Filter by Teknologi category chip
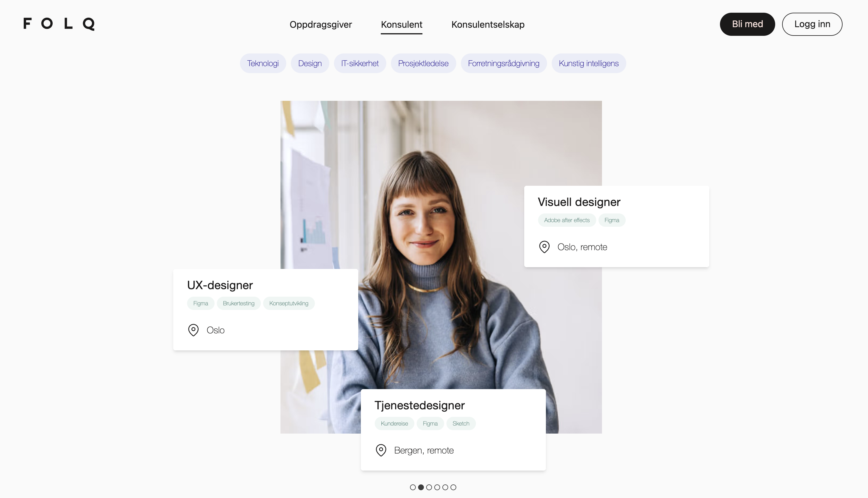Screen dimensions: 868x498 click(x=263, y=63)
